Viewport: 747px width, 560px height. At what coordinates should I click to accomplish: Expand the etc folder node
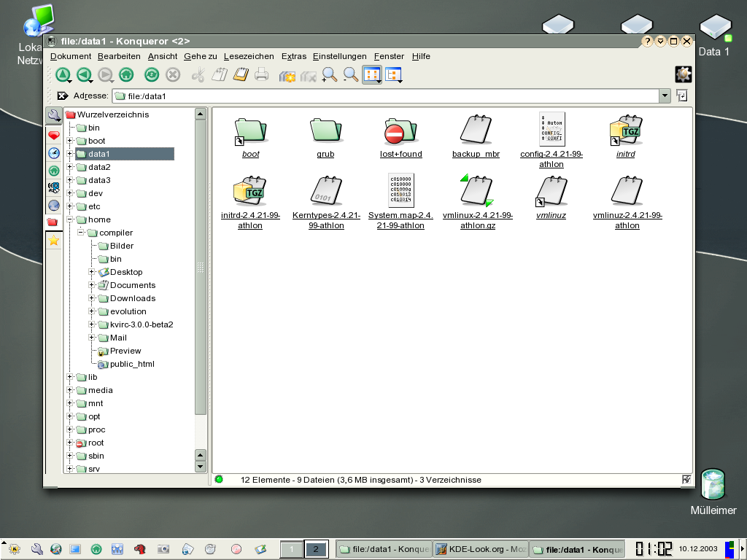tap(69, 206)
